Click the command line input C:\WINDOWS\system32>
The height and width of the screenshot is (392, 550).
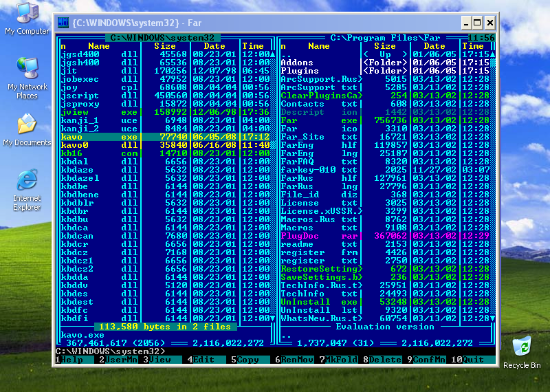[276, 351]
